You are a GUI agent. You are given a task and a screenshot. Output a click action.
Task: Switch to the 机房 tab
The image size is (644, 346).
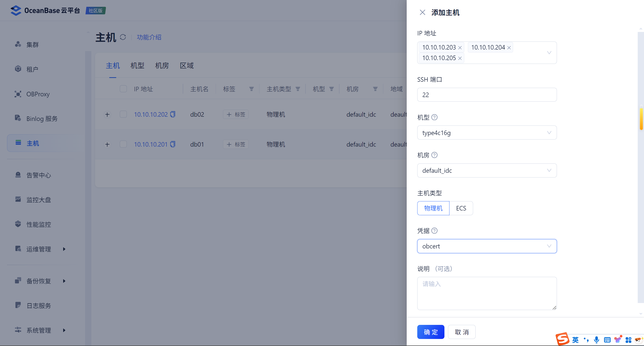pos(162,66)
